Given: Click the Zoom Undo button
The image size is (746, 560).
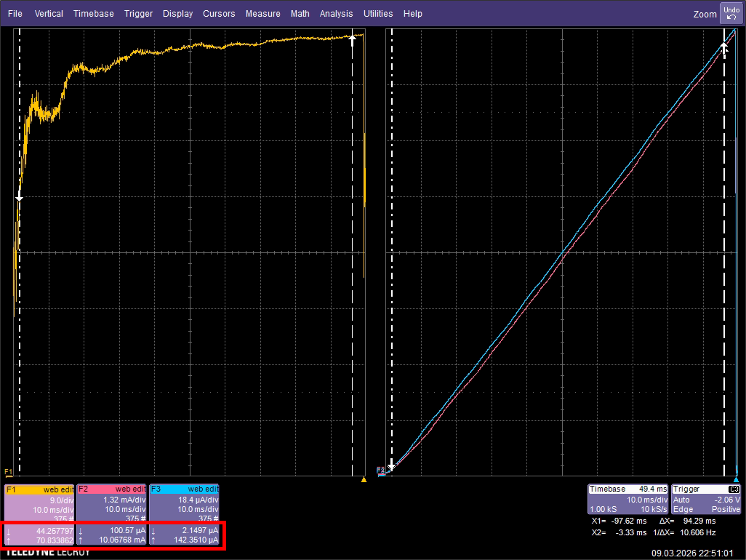Looking at the screenshot, I should pyautogui.click(x=731, y=13).
